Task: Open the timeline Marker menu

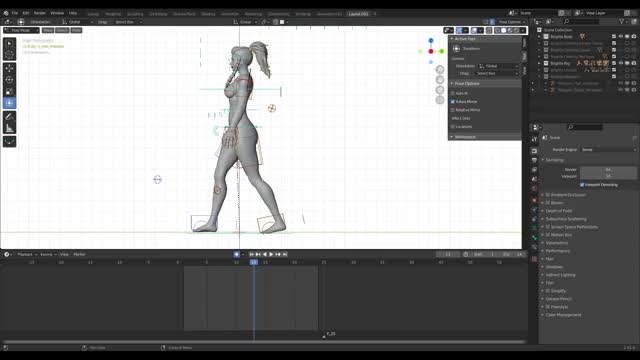Action: click(80, 254)
